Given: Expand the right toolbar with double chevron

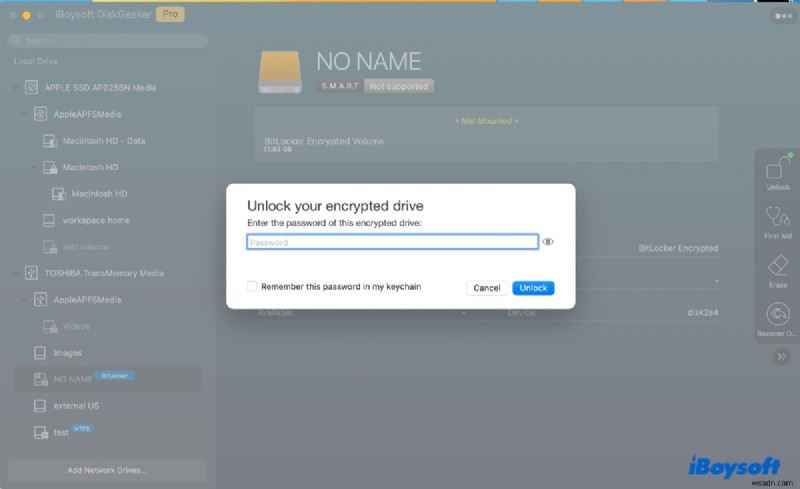Looking at the screenshot, I should coord(781,356).
